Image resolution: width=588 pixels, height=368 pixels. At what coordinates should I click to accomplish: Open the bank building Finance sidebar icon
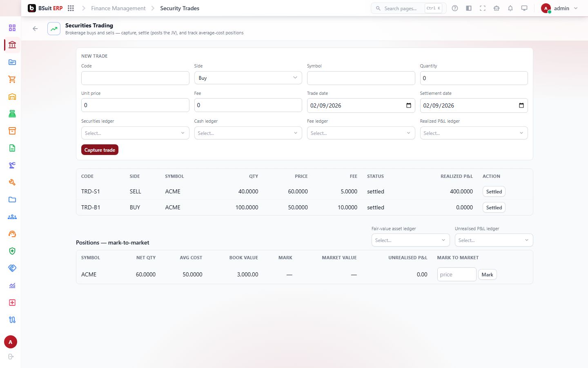point(12,45)
